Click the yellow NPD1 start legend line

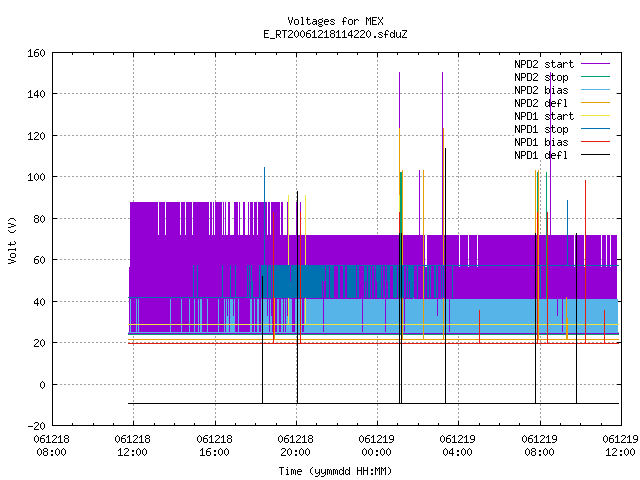[595, 116]
